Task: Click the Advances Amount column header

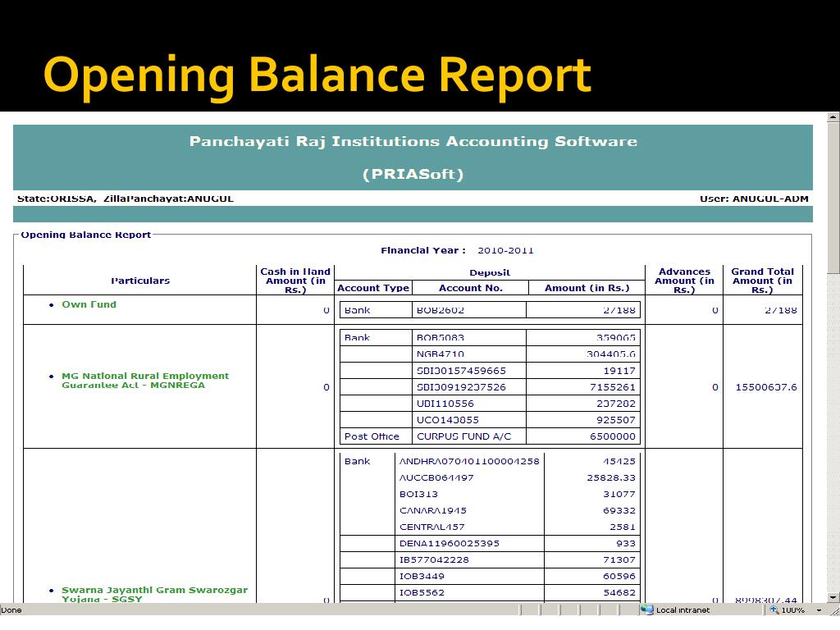Action: pyautogui.click(x=684, y=281)
